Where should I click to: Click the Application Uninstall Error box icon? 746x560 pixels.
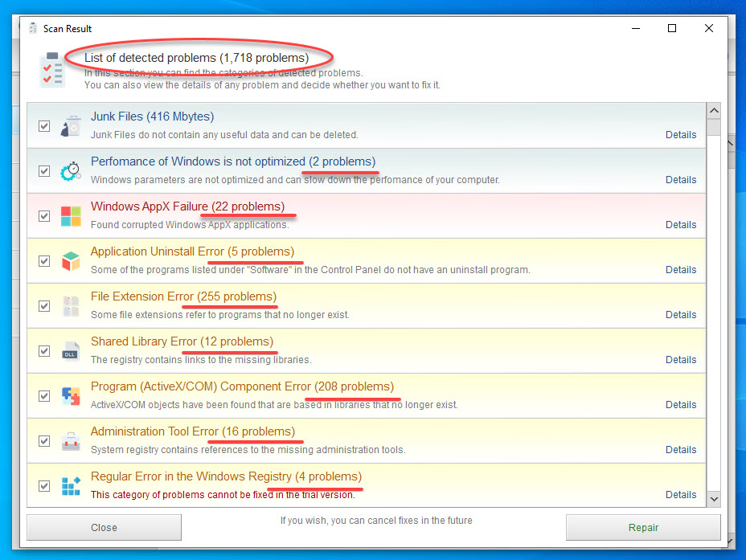click(x=71, y=261)
